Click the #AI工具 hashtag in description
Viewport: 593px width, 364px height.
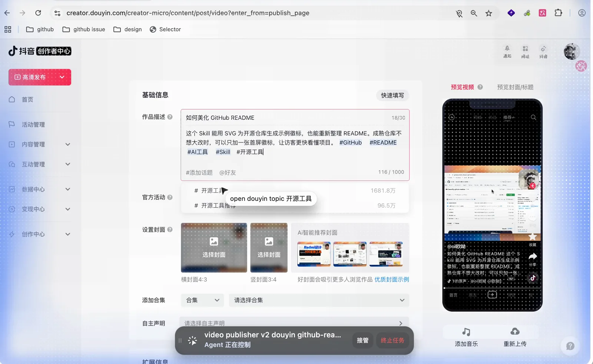coord(198,152)
